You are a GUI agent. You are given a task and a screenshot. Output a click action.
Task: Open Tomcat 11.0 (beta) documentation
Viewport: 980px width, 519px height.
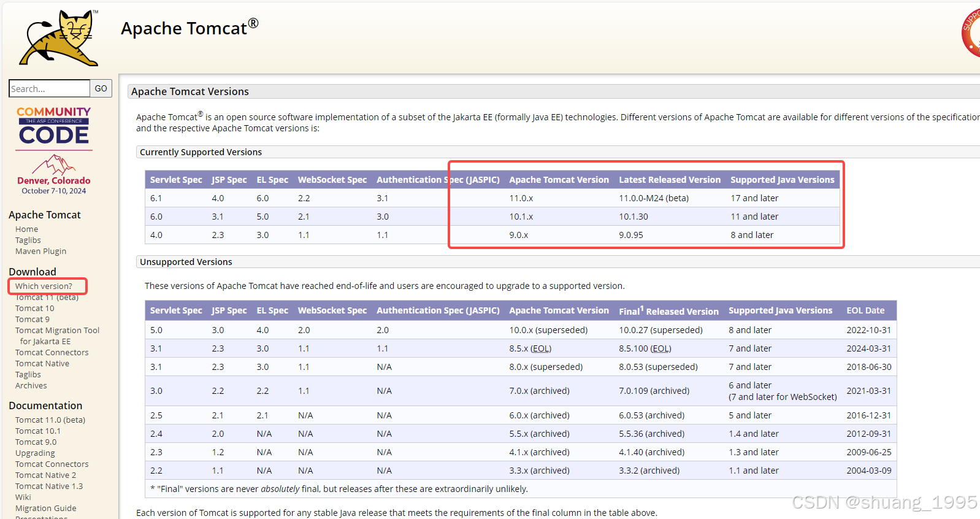pos(50,420)
